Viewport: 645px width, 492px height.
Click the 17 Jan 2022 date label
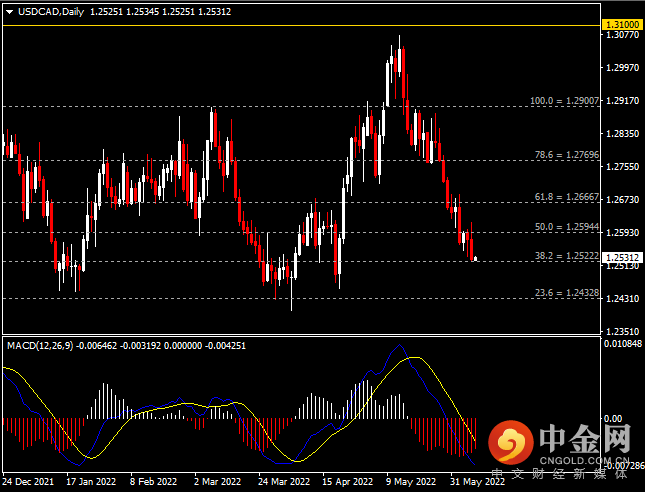(91, 481)
